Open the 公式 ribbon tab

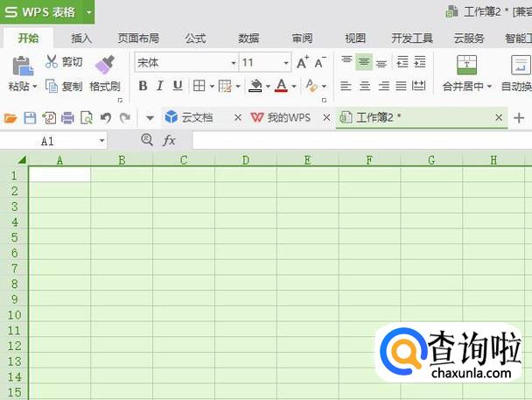195,38
